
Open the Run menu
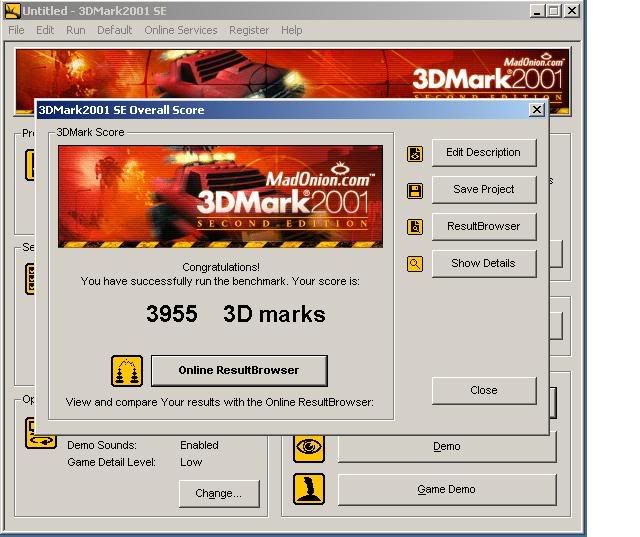[x=76, y=30]
